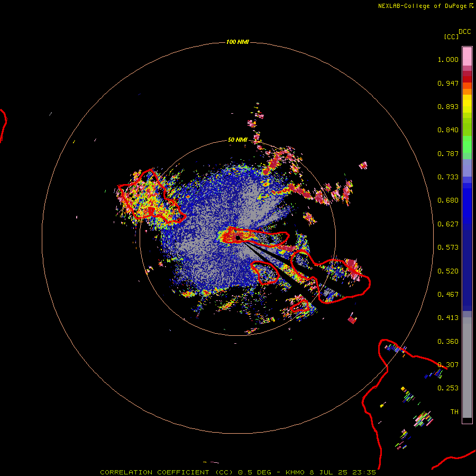This screenshot has width=476, height=476.
Task: Click the 100 NMI range ring label
Action: click(237, 42)
